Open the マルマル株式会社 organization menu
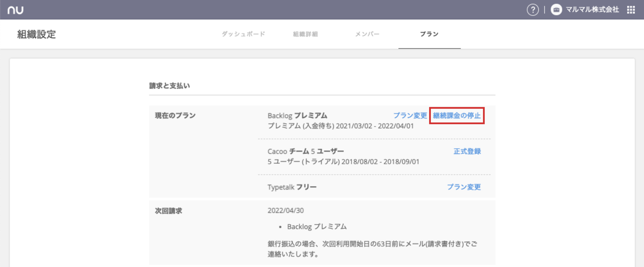This screenshot has width=644, height=267. (x=592, y=10)
